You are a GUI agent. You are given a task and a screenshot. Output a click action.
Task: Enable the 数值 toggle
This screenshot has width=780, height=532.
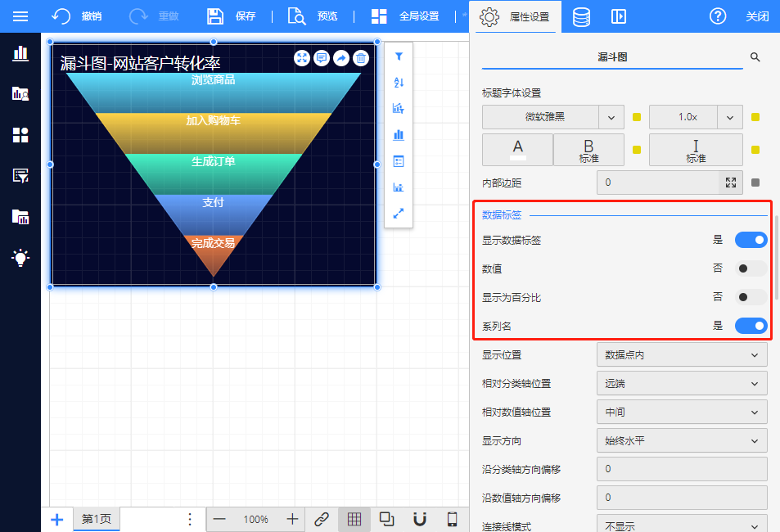pos(751,268)
